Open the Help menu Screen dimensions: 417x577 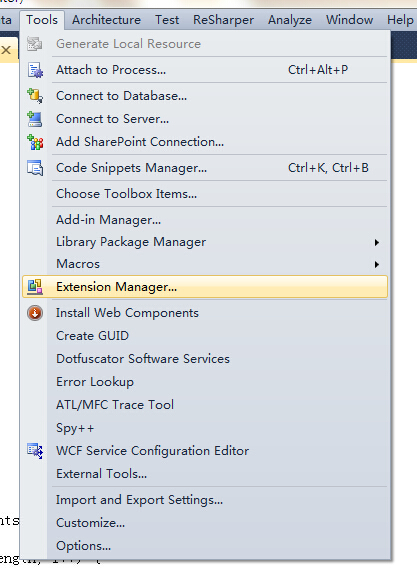[400, 20]
